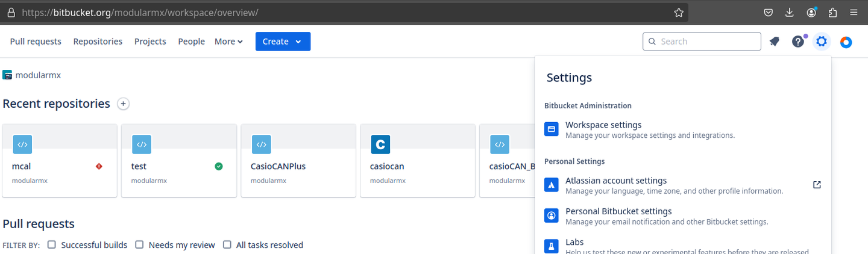Open the test repository link
Screen dimensions: 868x254
click(139, 166)
